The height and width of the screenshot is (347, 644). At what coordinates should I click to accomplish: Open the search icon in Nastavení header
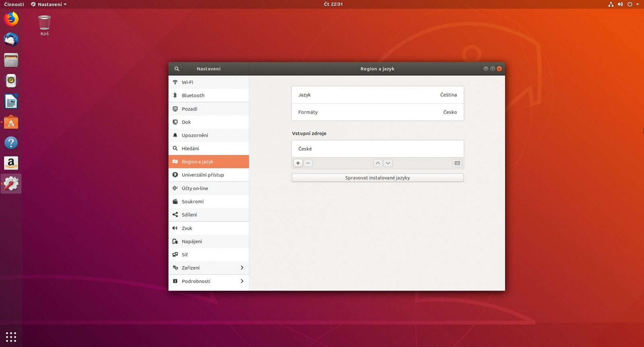[176, 69]
